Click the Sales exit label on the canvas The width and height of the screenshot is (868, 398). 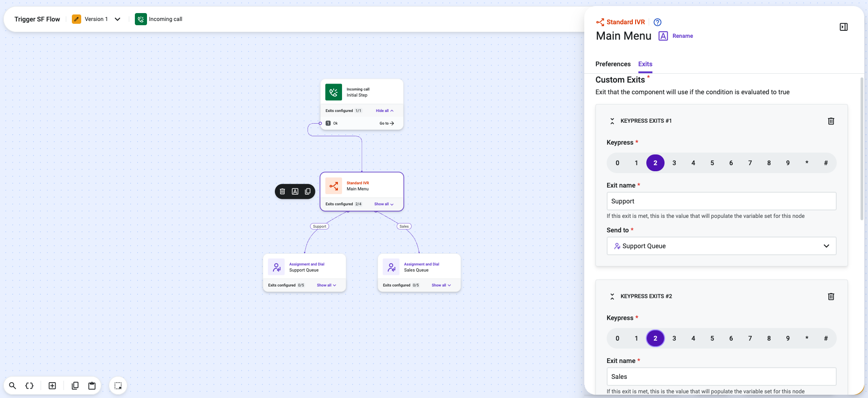(x=404, y=226)
